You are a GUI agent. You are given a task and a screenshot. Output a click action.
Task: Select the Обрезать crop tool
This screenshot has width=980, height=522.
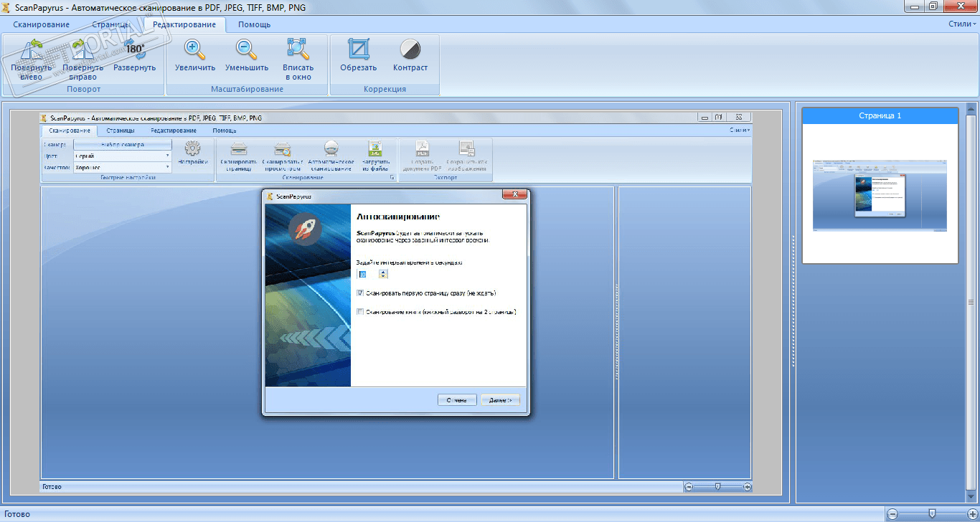pyautogui.click(x=359, y=56)
